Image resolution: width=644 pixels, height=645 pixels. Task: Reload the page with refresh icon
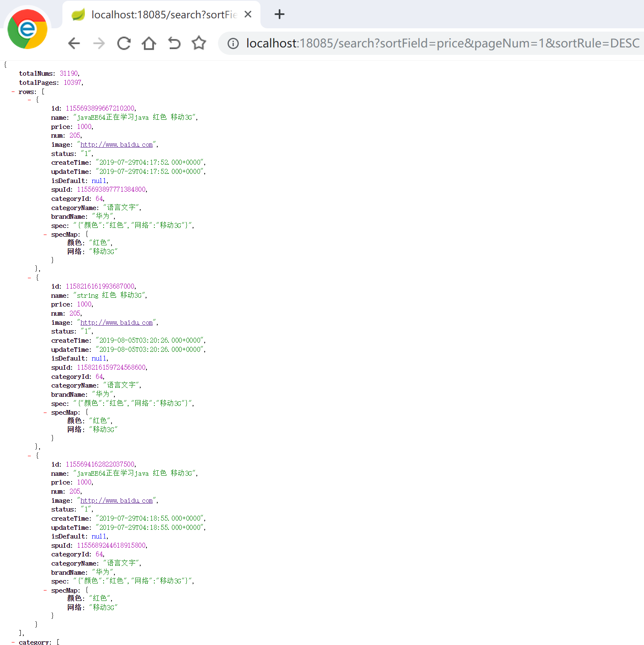[124, 43]
